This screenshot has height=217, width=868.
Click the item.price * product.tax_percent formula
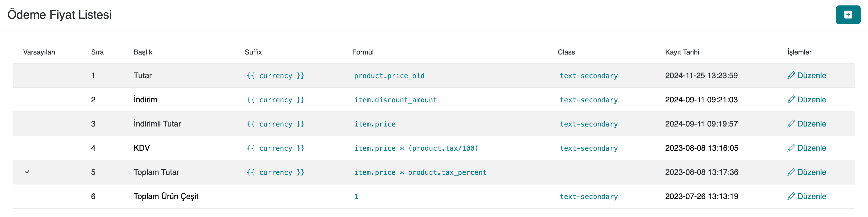click(420, 172)
